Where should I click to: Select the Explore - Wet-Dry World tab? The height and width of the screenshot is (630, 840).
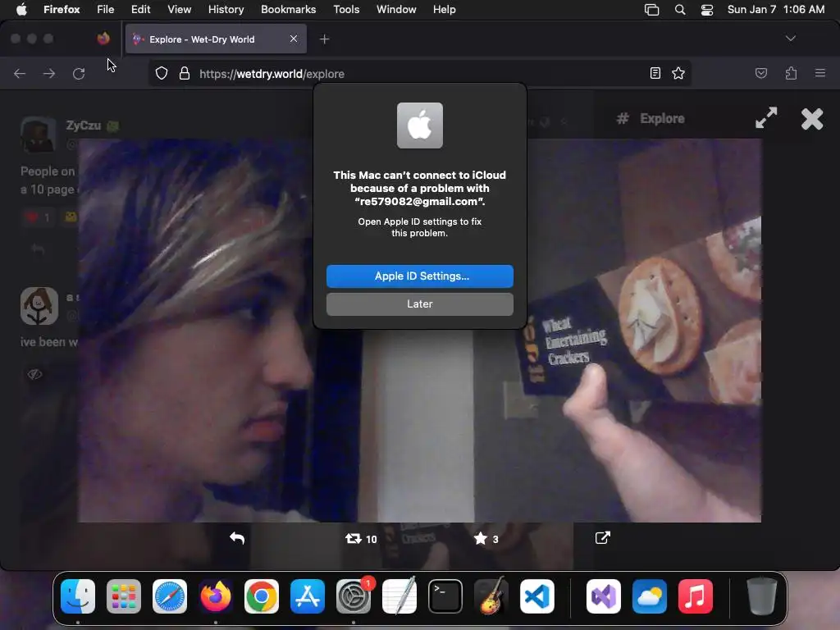click(216, 39)
